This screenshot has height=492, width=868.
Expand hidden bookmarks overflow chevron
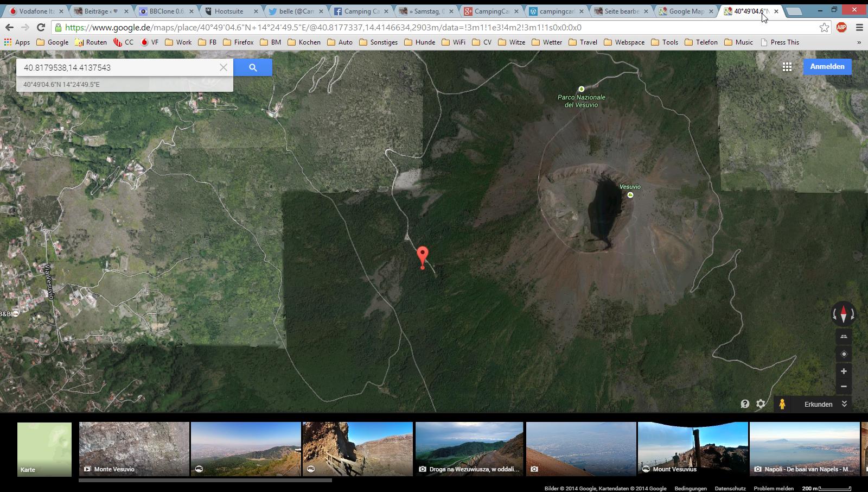coord(859,42)
